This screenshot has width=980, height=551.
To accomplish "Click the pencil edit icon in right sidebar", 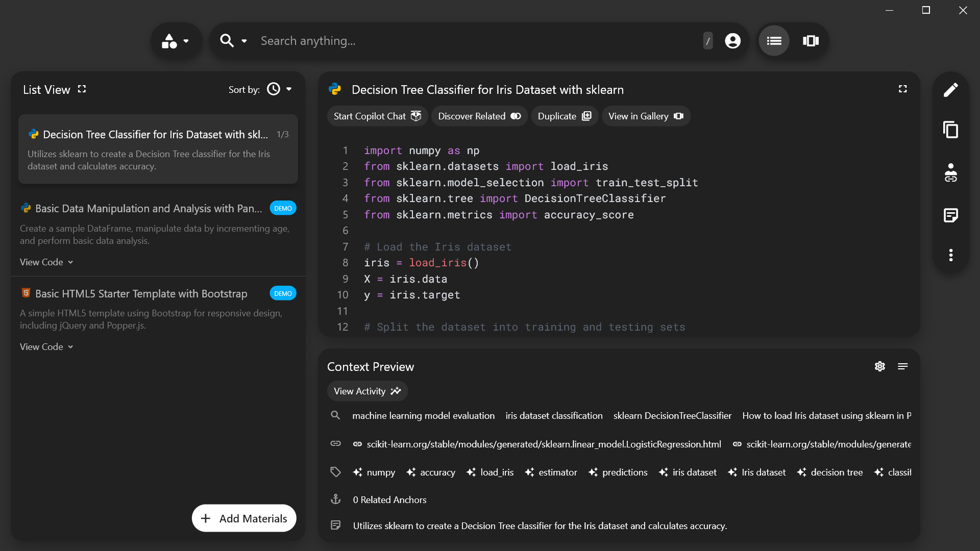I will tap(950, 90).
